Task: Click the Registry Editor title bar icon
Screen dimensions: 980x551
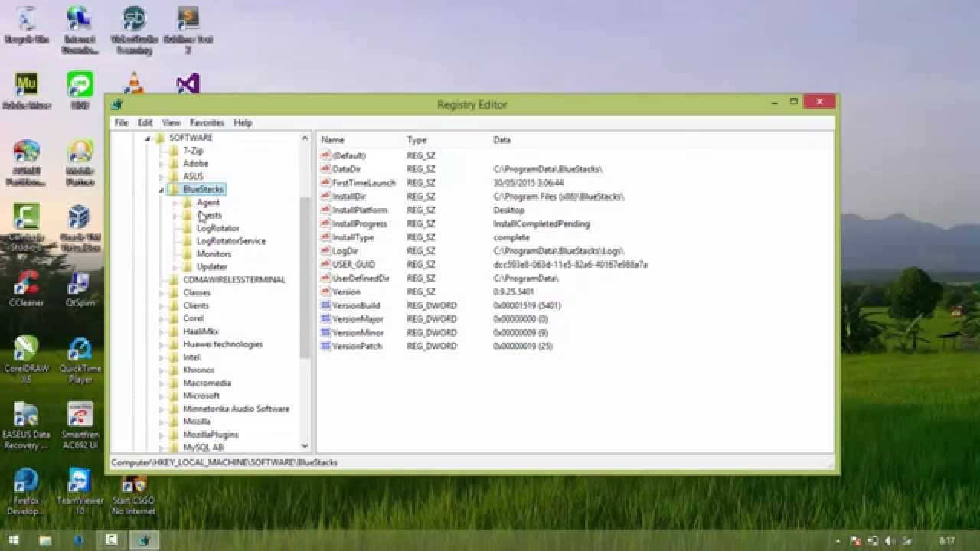Action: pos(117,105)
